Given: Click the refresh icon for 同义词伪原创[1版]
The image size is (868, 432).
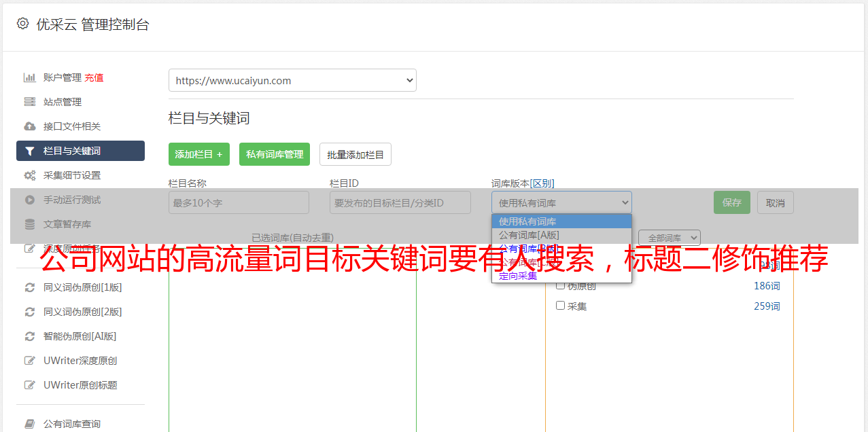Looking at the screenshot, I should coord(29,287).
